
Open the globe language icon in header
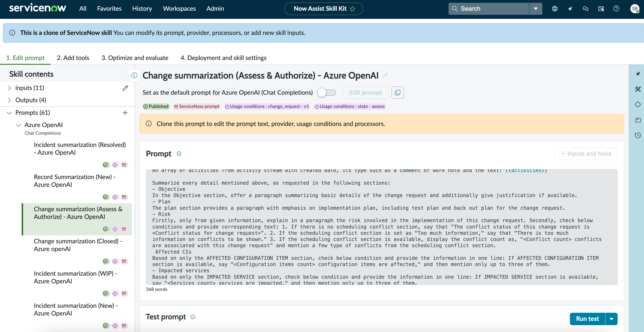coord(555,9)
